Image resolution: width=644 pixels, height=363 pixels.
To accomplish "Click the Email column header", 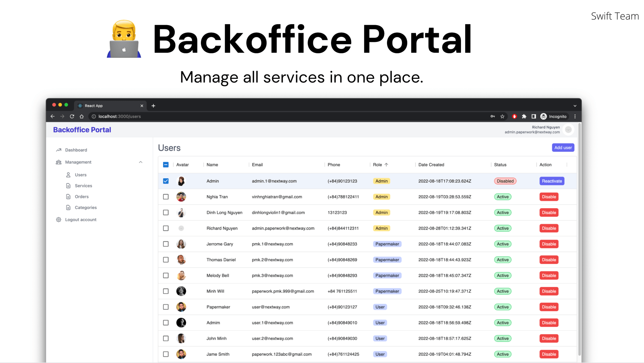I will [x=257, y=165].
